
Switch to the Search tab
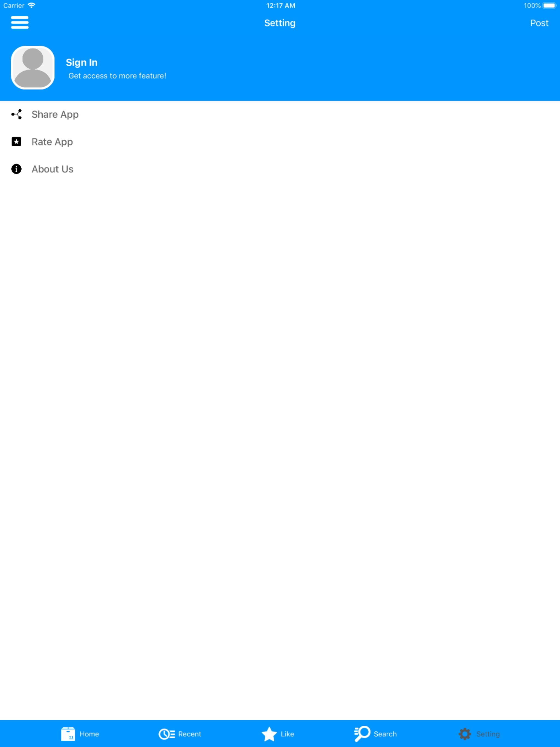tap(375, 734)
